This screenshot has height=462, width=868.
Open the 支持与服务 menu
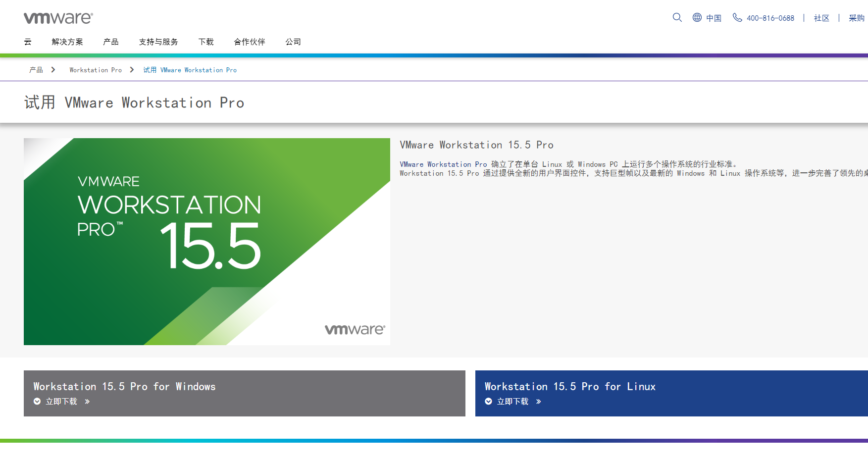(158, 42)
